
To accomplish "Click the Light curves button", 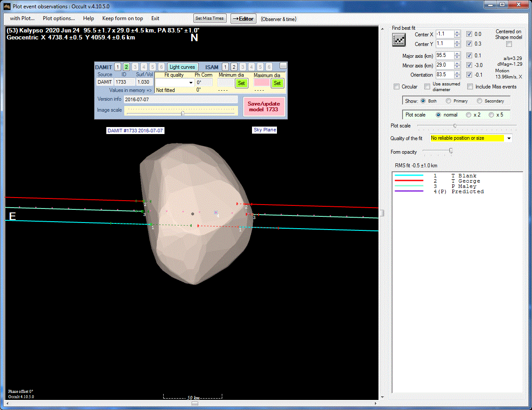I will click(182, 67).
